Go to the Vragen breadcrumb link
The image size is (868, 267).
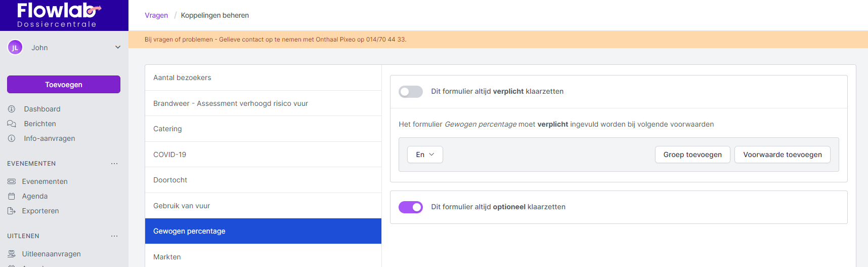click(x=156, y=15)
